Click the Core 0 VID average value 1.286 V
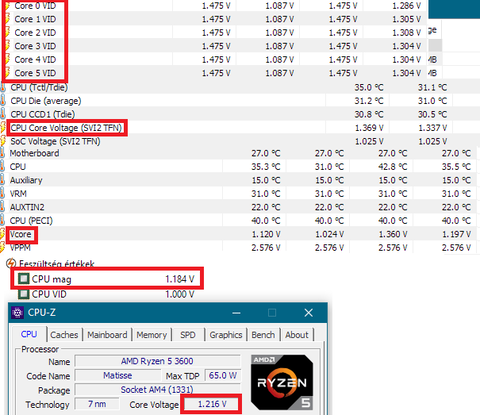Image resolution: width=480 pixels, height=415 pixels. (407, 6)
